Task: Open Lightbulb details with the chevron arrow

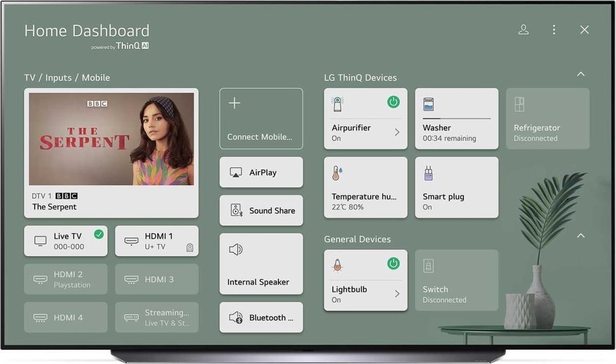Action: [x=397, y=294]
